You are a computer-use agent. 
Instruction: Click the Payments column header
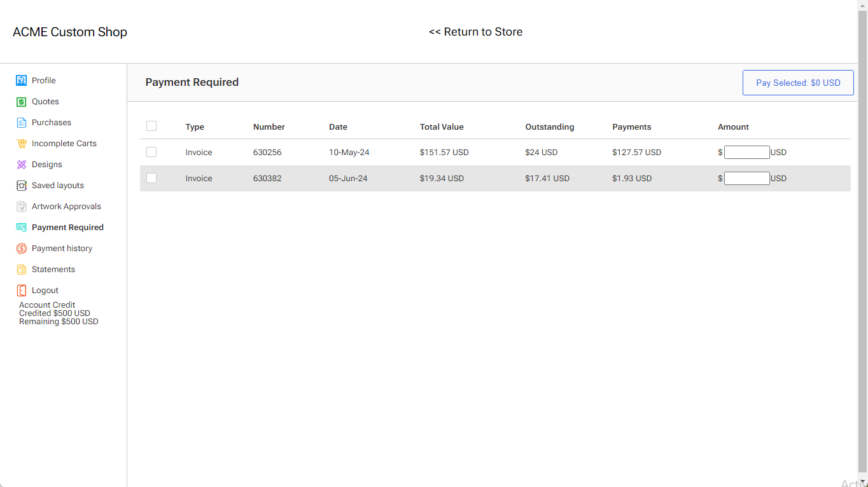click(x=632, y=127)
